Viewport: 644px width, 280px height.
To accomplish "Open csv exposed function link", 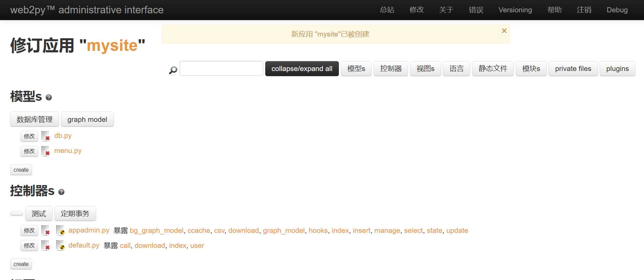I will tap(219, 230).
